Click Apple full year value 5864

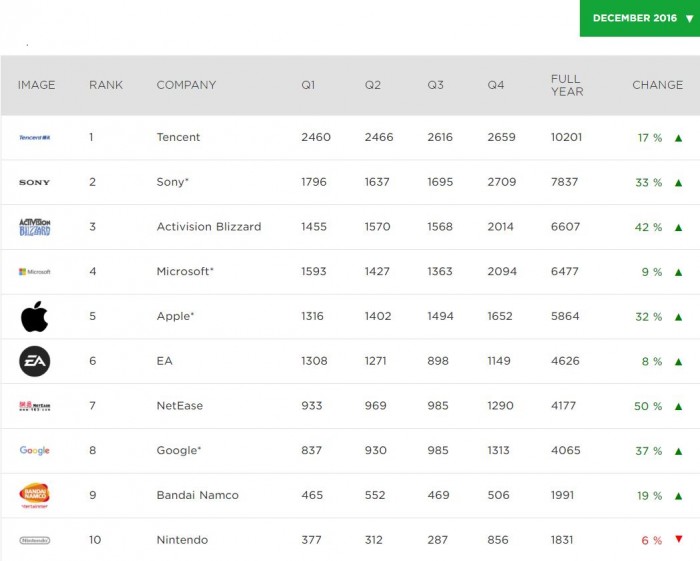[565, 316]
